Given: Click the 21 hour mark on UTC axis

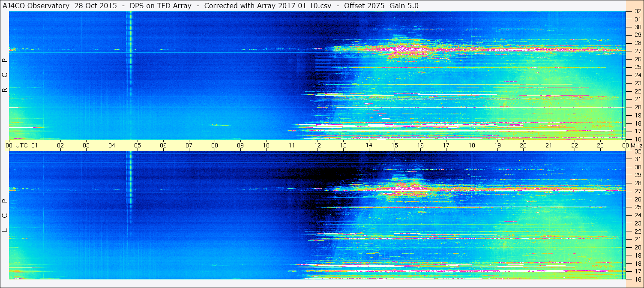Looking at the screenshot, I should click(549, 145).
